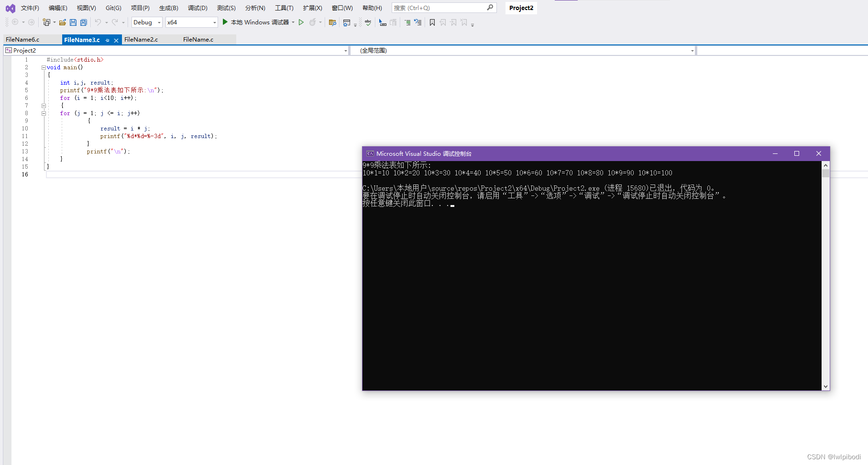Start 本地 Windows 调试器 debugging
Screen dimensions: 868x465
click(x=256, y=22)
